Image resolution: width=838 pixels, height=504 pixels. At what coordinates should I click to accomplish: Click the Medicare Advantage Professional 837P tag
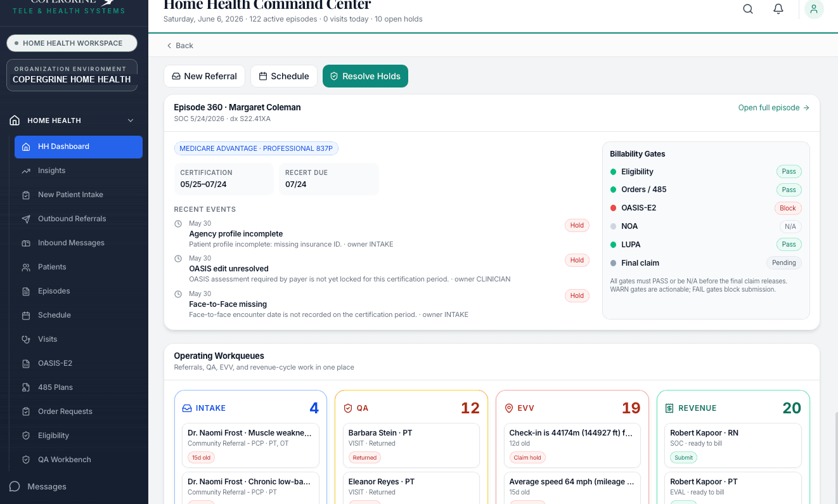(x=256, y=148)
